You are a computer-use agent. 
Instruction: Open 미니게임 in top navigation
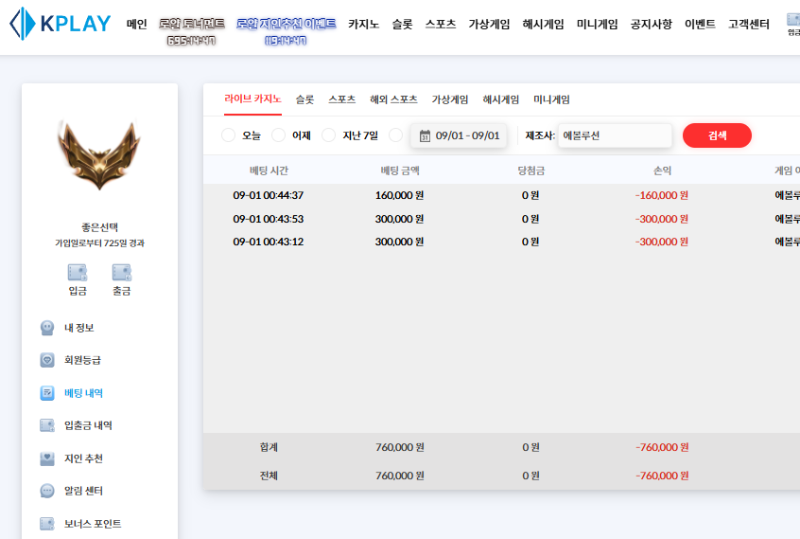tap(597, 24)
